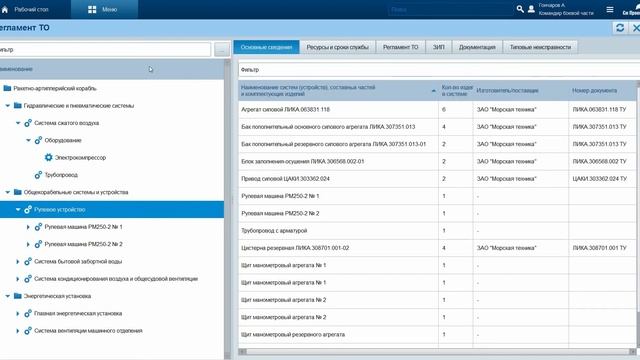640x360 pixels.
Task: Click the ellipsis button beside tree filter
Action: pos(222,49)
